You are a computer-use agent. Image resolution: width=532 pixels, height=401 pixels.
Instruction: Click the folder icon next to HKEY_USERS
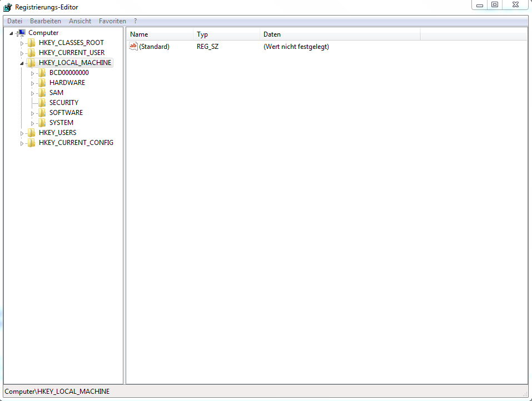click(x=32, y=132)
